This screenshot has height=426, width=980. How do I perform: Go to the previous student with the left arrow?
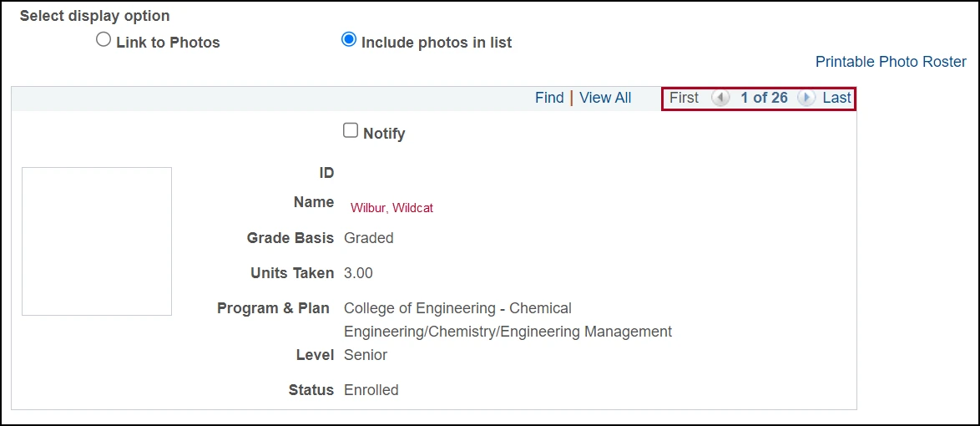[720, 99]
